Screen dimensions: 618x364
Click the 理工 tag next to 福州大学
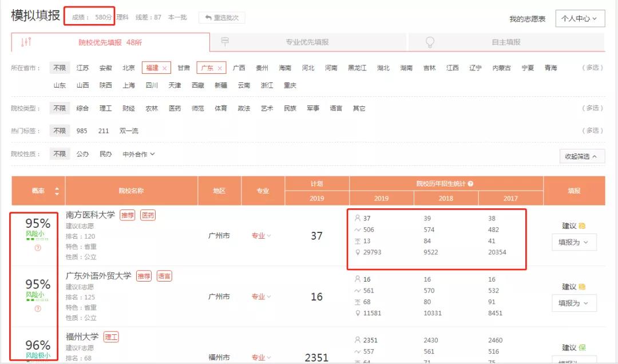[x=111, y=337]
